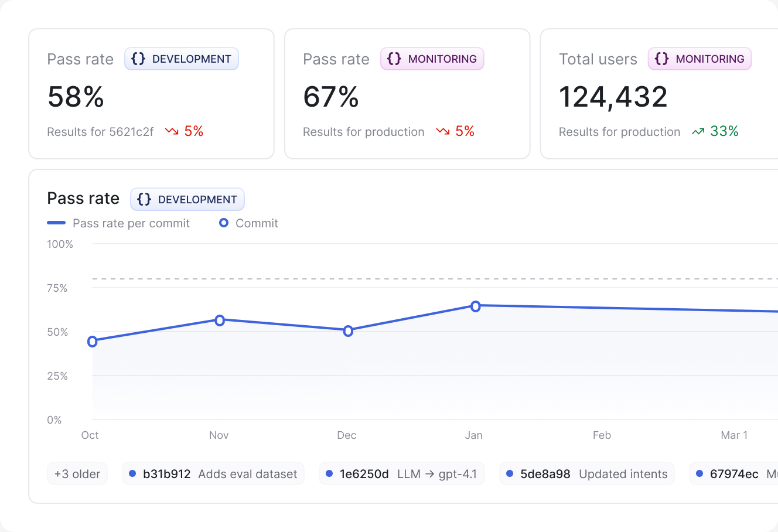Click the 'Mar 1' x-axis label

pyautogui.click(x=734, y=435)
